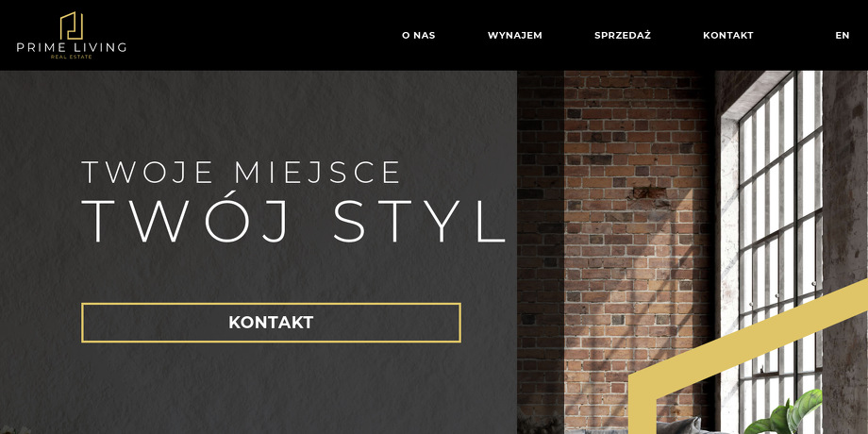Screen dimensions: 868x434
Task: Open the O NAS page
Action: 419,36
